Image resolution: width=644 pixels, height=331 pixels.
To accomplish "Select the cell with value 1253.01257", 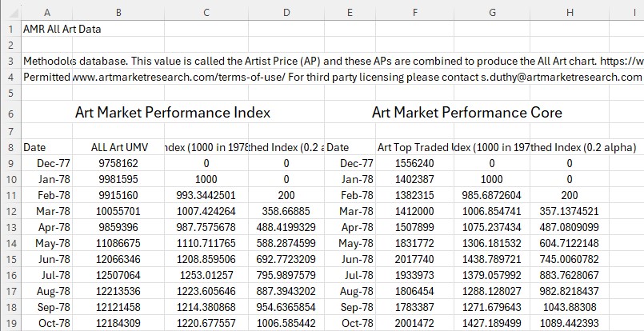I will coord(207,275).
